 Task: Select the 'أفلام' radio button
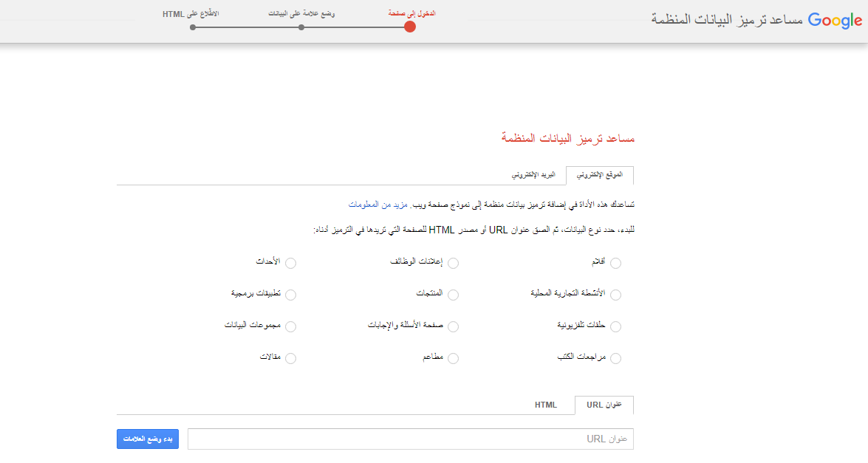pyautogui.click(x=616, y=264)
